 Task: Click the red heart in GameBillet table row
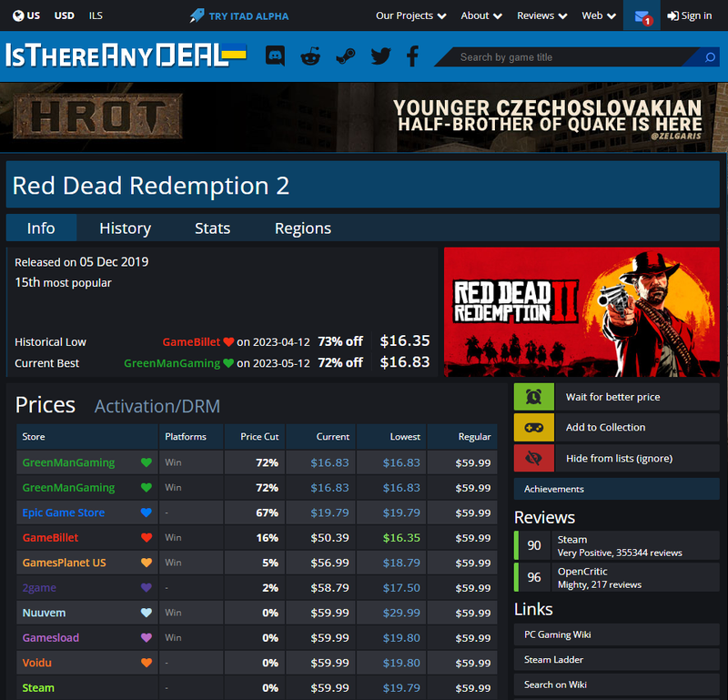click(x=147, y=537)
